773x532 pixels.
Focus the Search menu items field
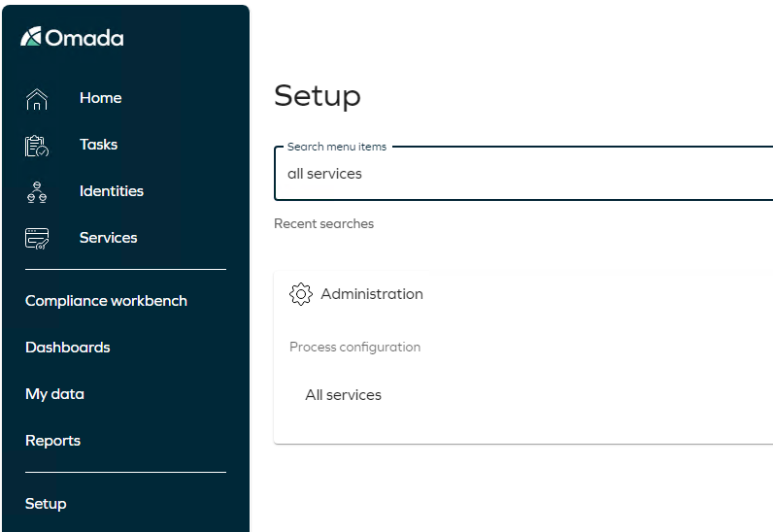coord(523,174)
